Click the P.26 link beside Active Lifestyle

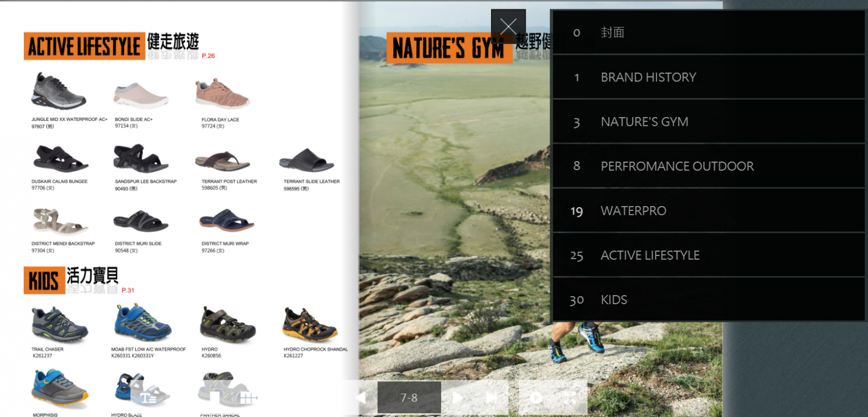tap(208, 56)
